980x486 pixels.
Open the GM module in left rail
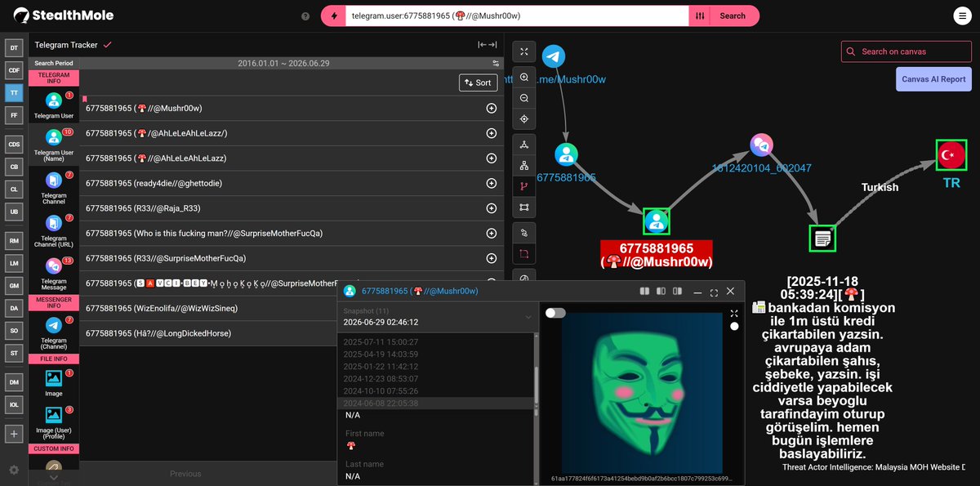[x=13, y=286]
